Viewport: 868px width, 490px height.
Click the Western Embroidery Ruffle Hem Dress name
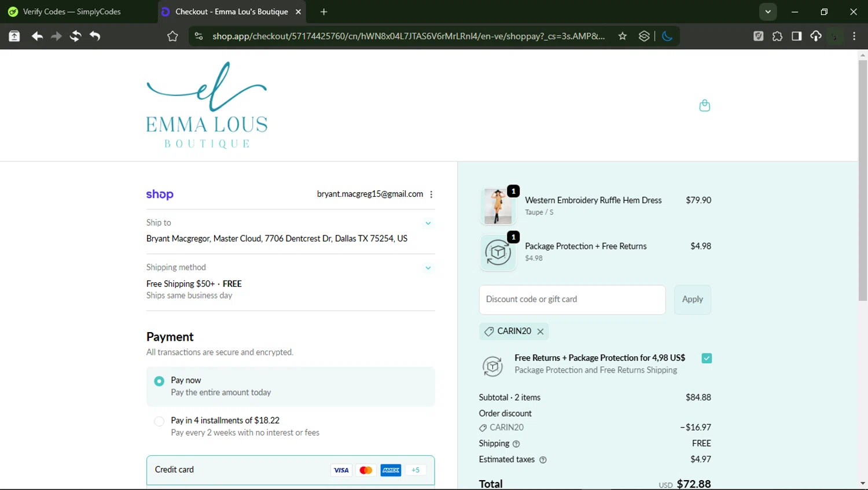(x=593, y=200)
